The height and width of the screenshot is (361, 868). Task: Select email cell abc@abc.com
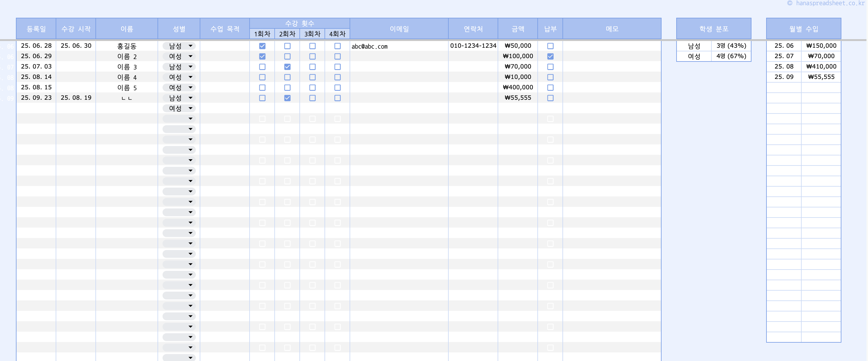(370, 46)
